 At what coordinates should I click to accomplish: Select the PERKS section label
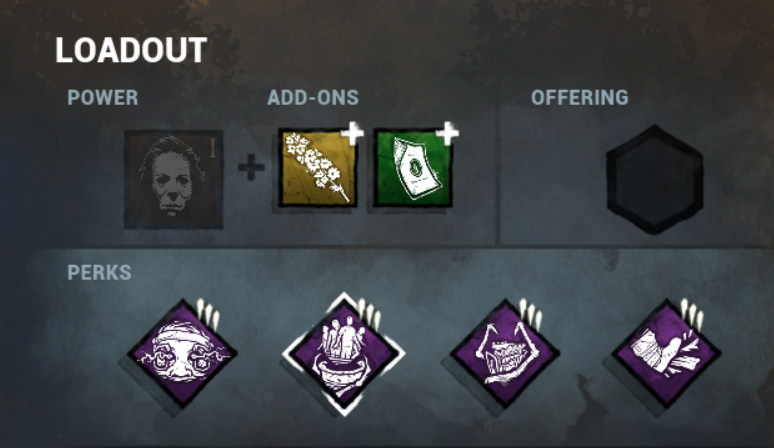99,272
